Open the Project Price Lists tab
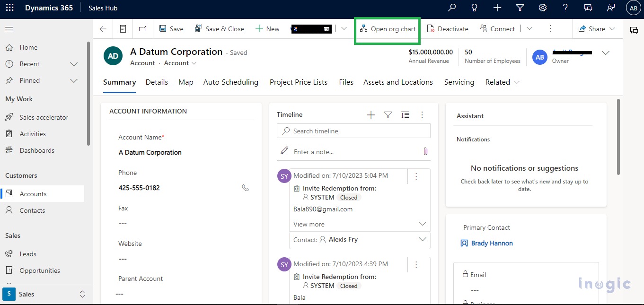This screenshot has width=644, height=305. [299, 82]
